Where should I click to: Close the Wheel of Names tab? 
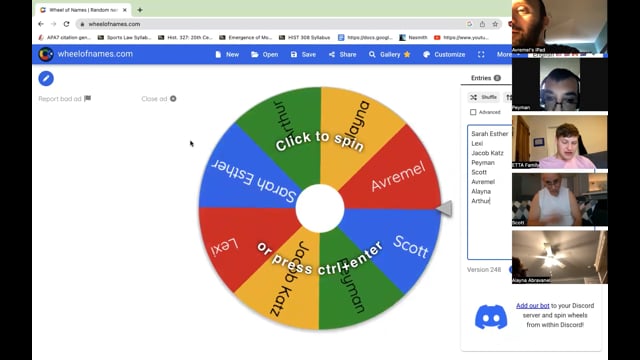pos(125,10)
